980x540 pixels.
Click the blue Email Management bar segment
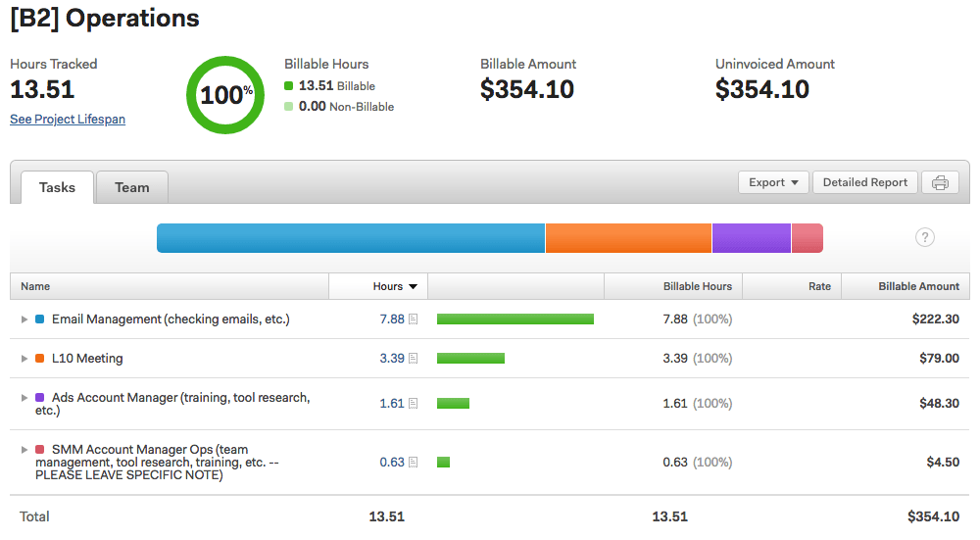tap(350, 238)
